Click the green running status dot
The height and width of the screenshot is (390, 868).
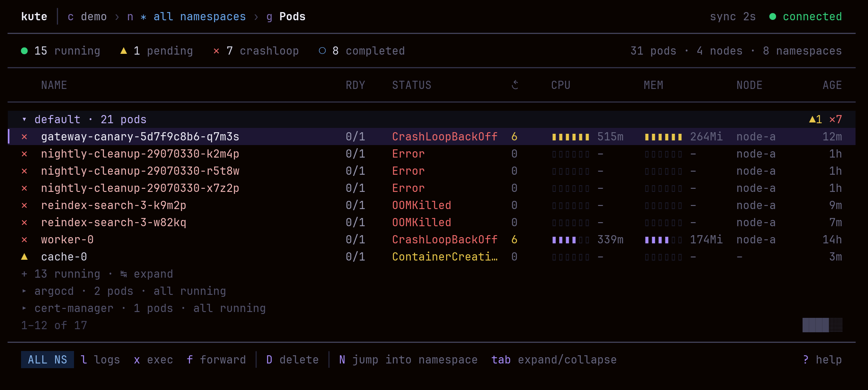(24, 51)
